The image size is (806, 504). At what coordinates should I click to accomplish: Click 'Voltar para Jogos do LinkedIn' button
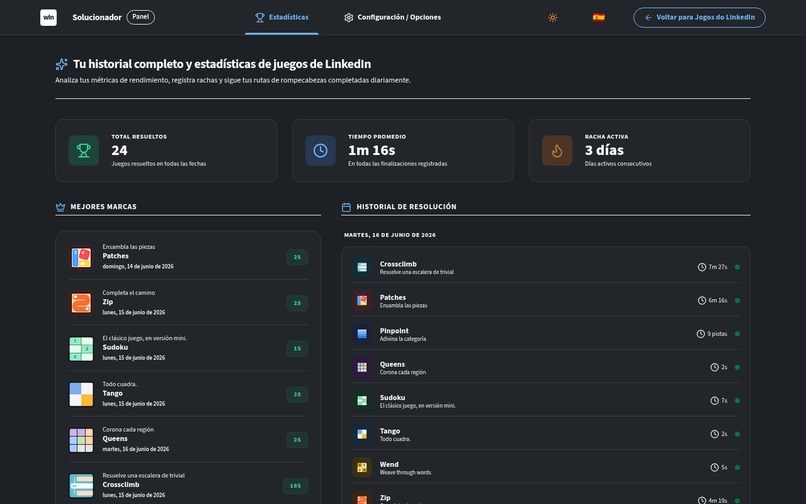[x=699, y=17]
